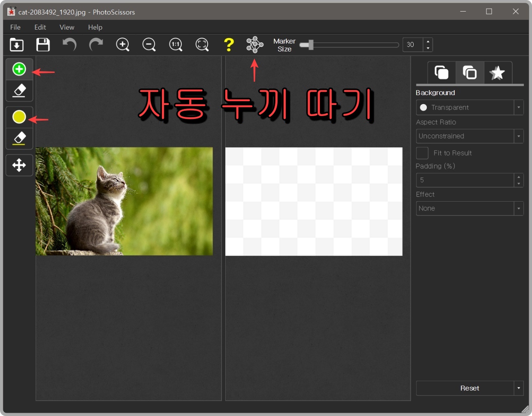Run automatic background removal
This screenshot has width=532, height=416.
click(x=255, y=44)
